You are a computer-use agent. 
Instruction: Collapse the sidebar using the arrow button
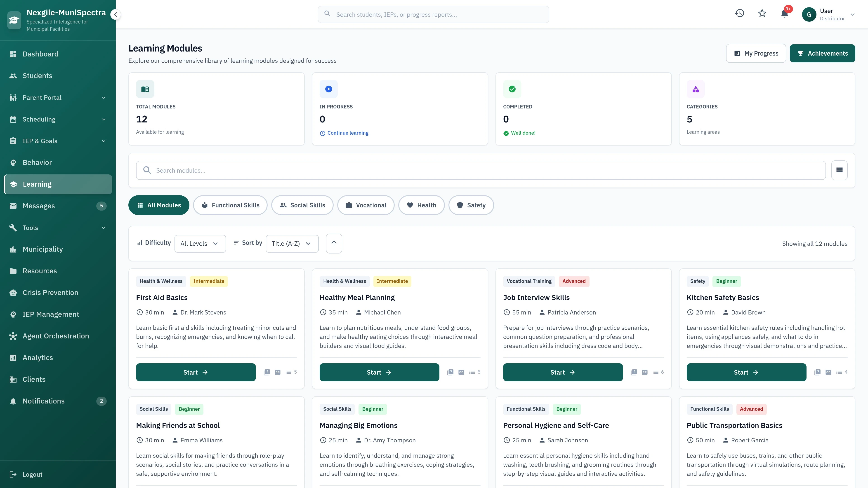tap(116, 14)
